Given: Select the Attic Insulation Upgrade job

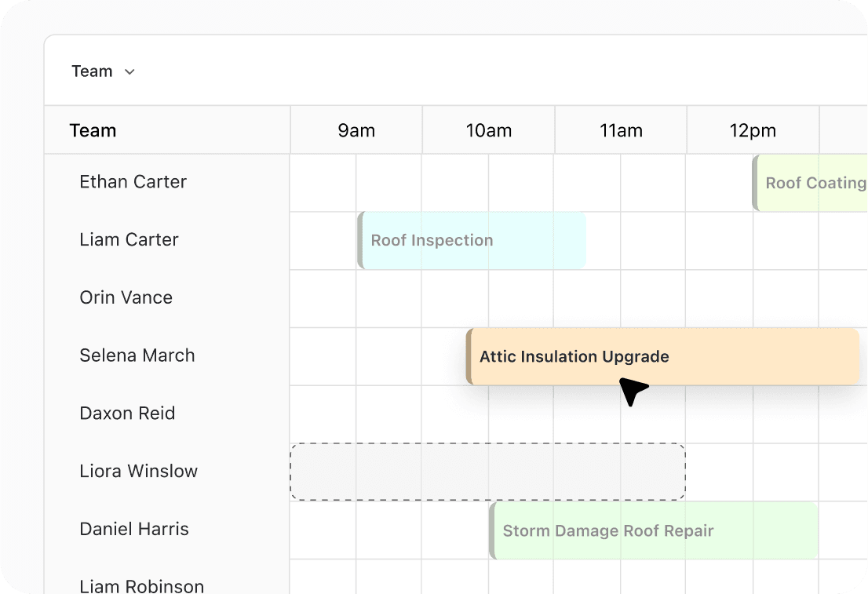Looking at the screenshot, I should [662, 356].
